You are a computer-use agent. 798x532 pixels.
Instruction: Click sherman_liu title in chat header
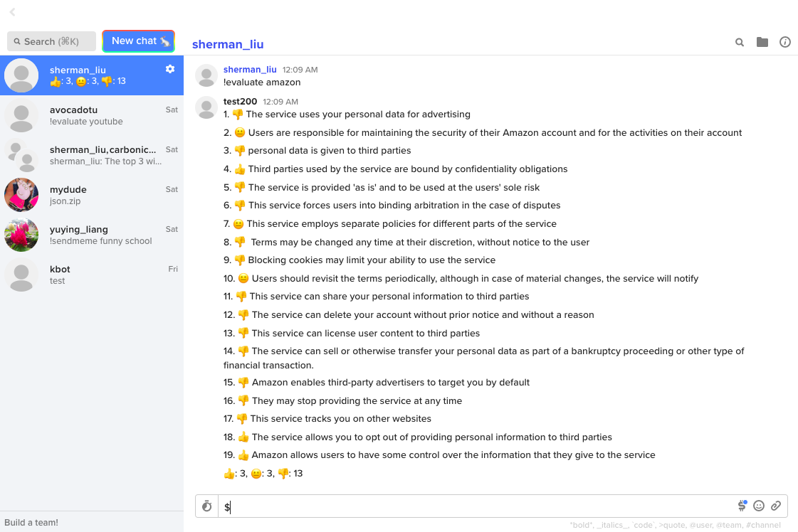[228, 44]
